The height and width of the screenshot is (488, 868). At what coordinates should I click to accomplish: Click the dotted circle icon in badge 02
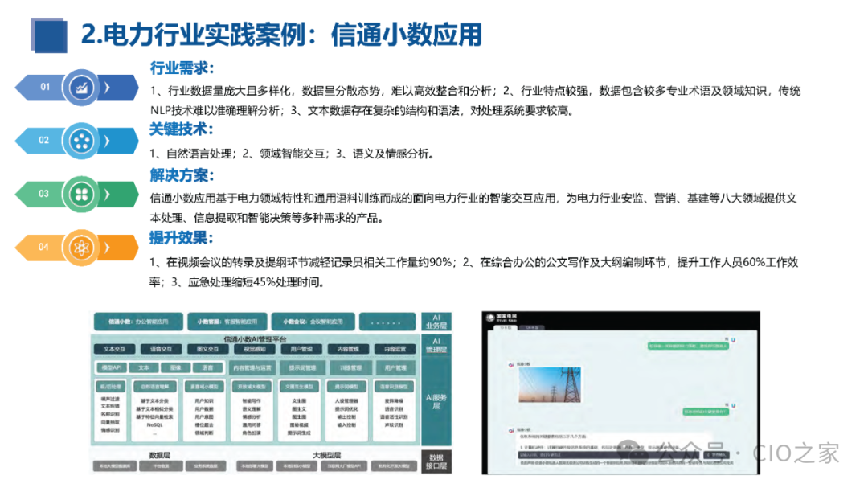coord(81,141)
